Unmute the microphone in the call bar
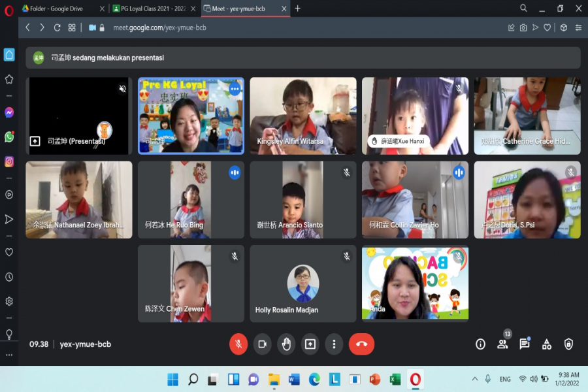588x392 pixels. pos(238,344)
